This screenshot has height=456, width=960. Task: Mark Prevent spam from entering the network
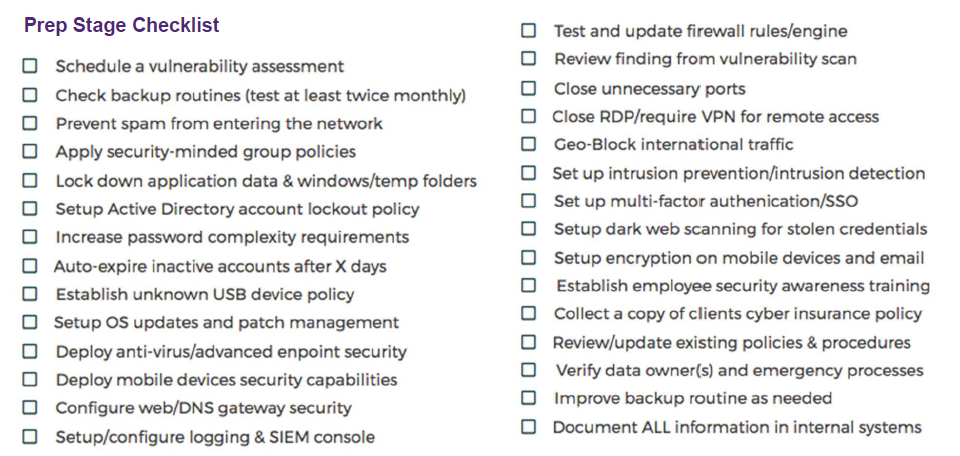pyautogui.click(x=30, y=124)
